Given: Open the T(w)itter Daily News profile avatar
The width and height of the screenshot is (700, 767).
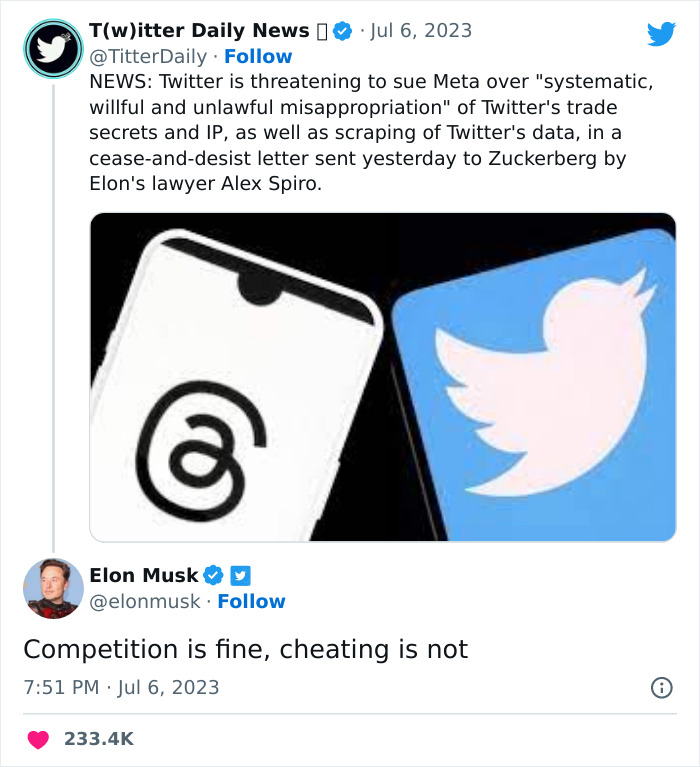Looking at the screenshot, I should click(52, 49).
